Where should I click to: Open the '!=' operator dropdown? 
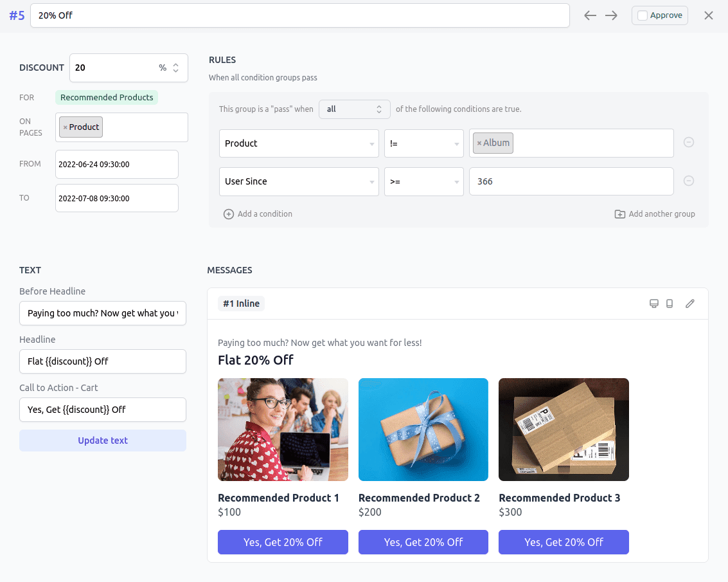click(x=423, y=143)
